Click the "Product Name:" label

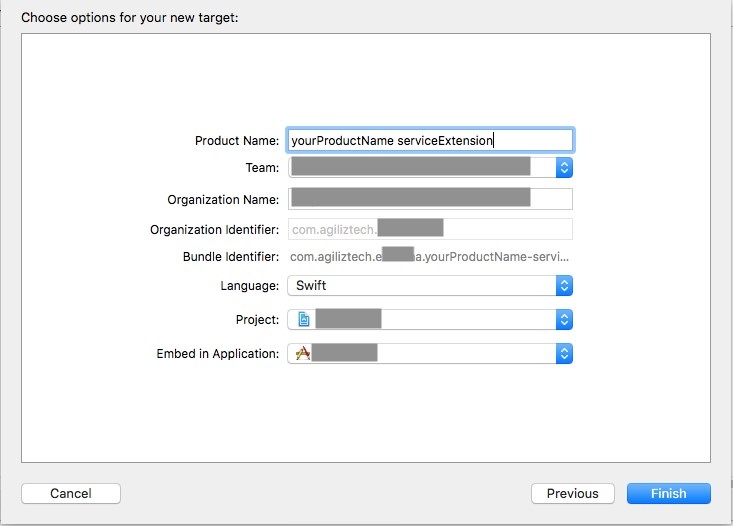pyautogui.click(x=237, y=141)
